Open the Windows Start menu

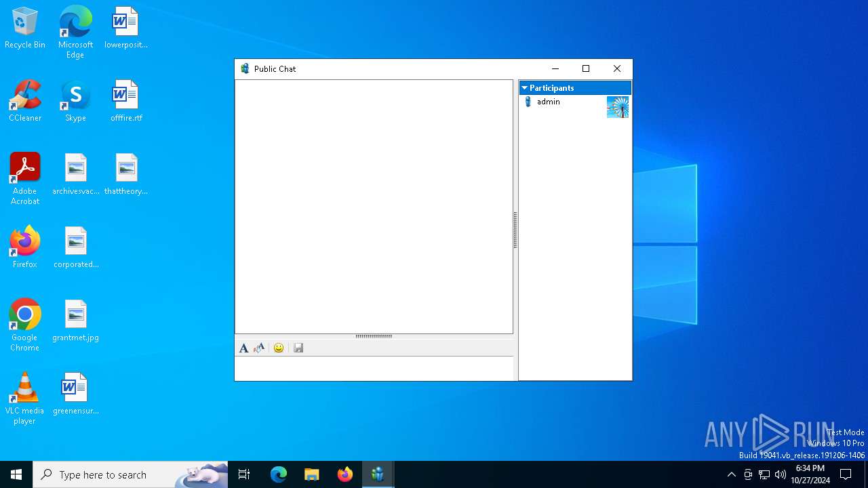pyautogui.click(x=16, y=474)
